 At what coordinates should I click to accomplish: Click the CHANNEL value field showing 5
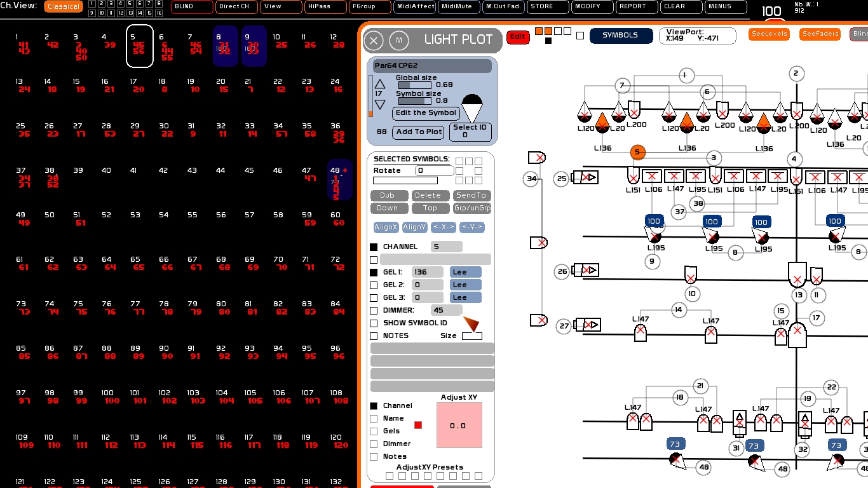pos(447,247)
